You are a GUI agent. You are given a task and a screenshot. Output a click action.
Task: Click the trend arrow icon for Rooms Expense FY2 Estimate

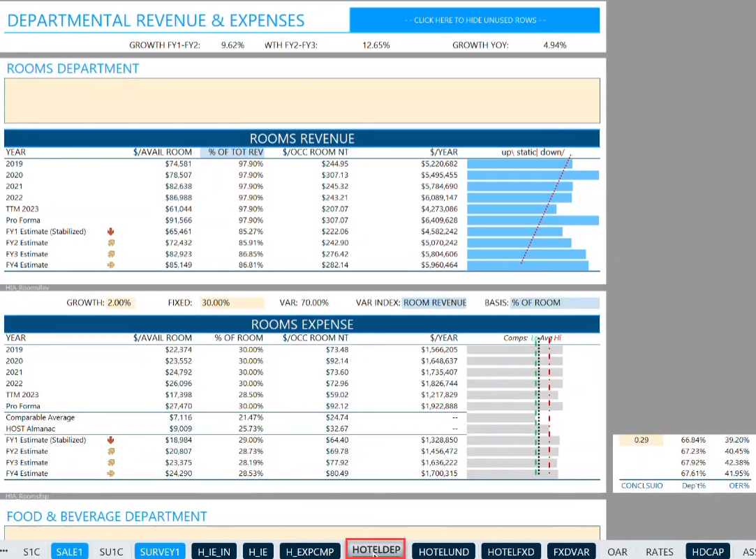[x=111, y=452]
